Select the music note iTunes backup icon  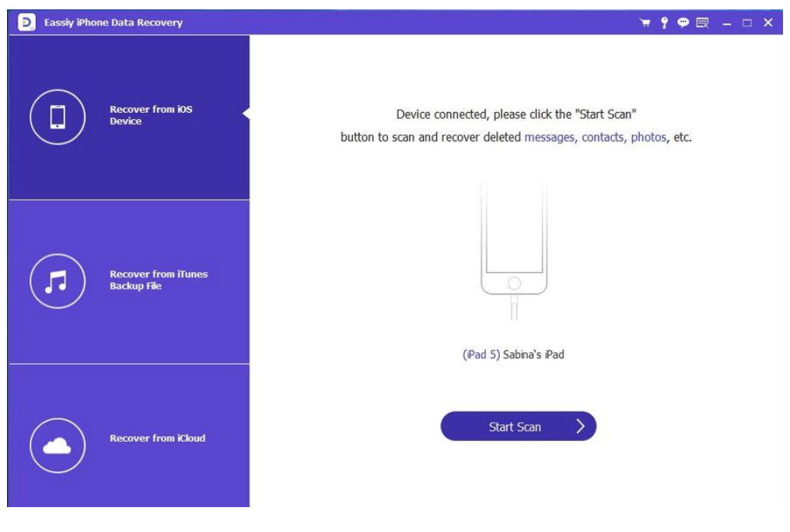(x=58, y=281)
